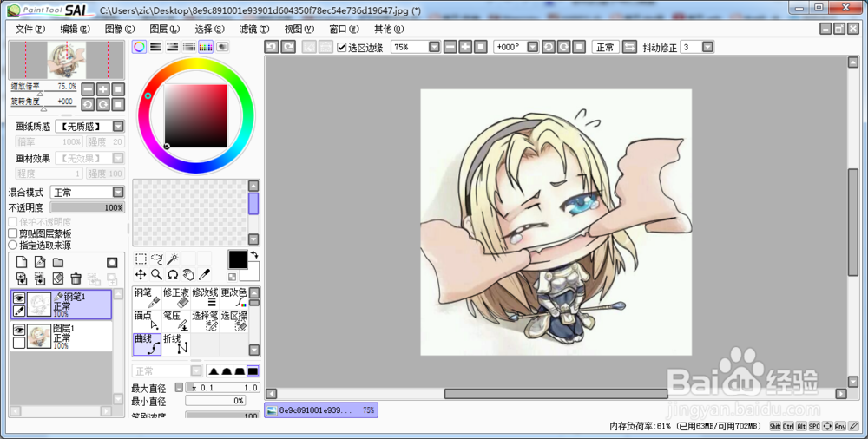Toggle the scratchpad panel
The height and width of the screenshot is (439, 868).
tap(222, 47)
